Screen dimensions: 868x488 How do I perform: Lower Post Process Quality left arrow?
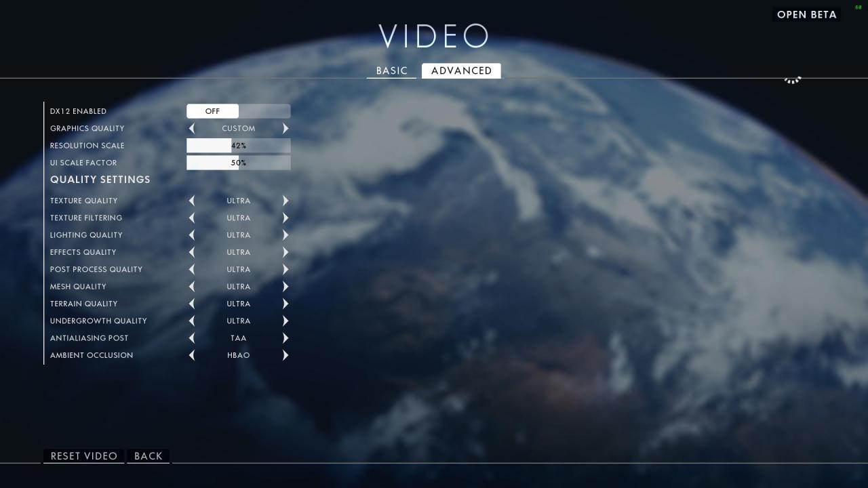pos(191,269)
